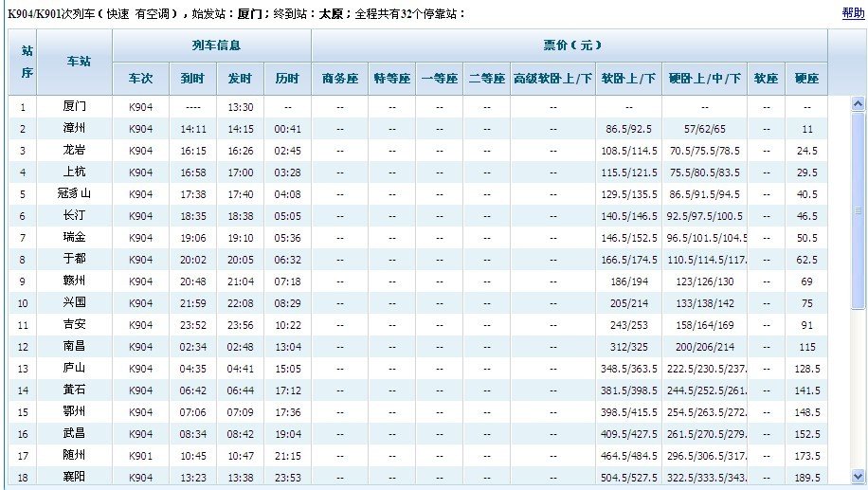Open the 帮助 help link
This screenshot has height=490, width=868.
point(853,12)
